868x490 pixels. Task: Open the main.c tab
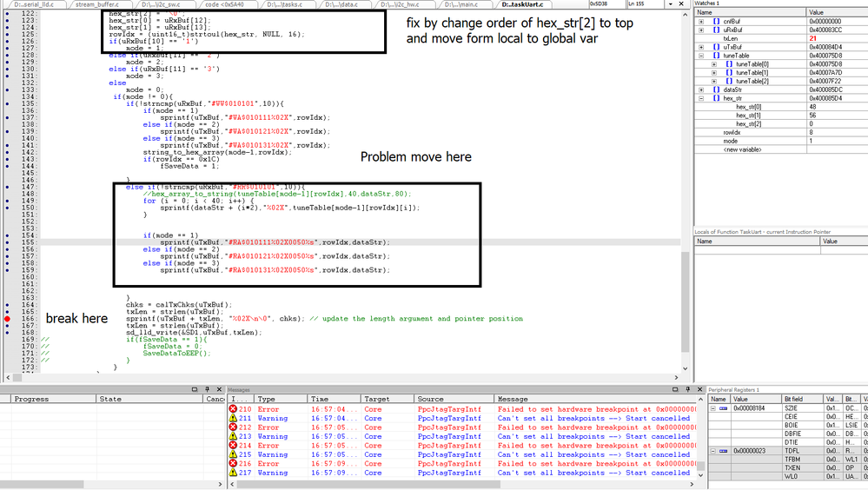click(x=461, y=3)
